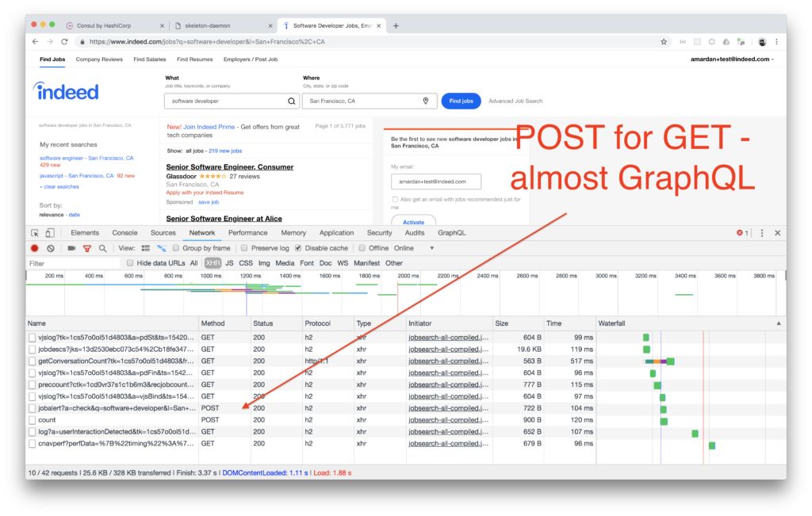Open network search with magnifier icon
This screenshot has height=516, width=812.
pos(102,248)
